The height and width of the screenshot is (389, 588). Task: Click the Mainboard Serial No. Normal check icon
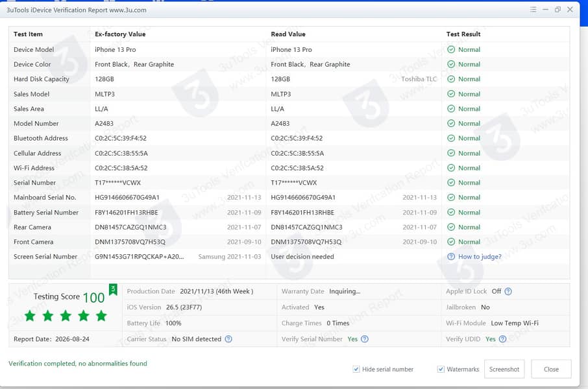pos(451,198)
